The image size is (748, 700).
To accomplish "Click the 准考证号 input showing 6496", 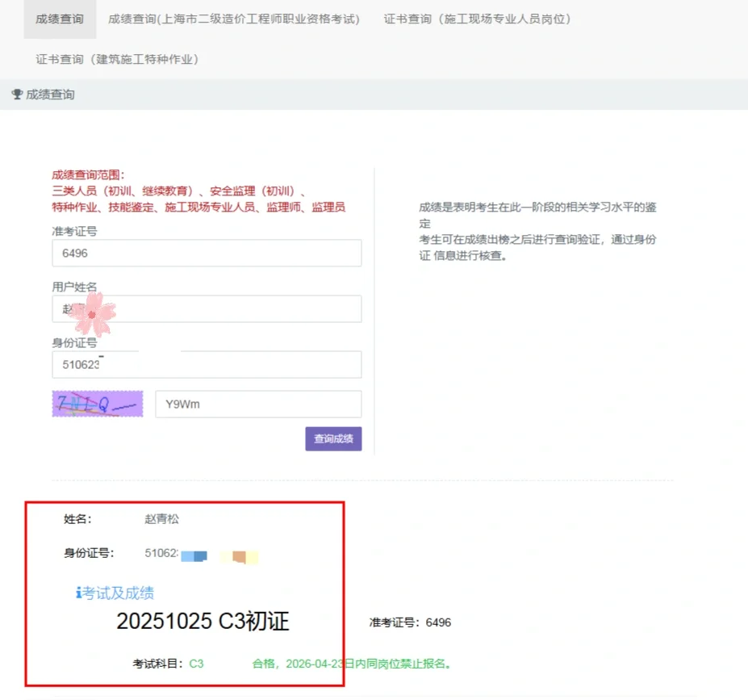I will click(207, 253).
